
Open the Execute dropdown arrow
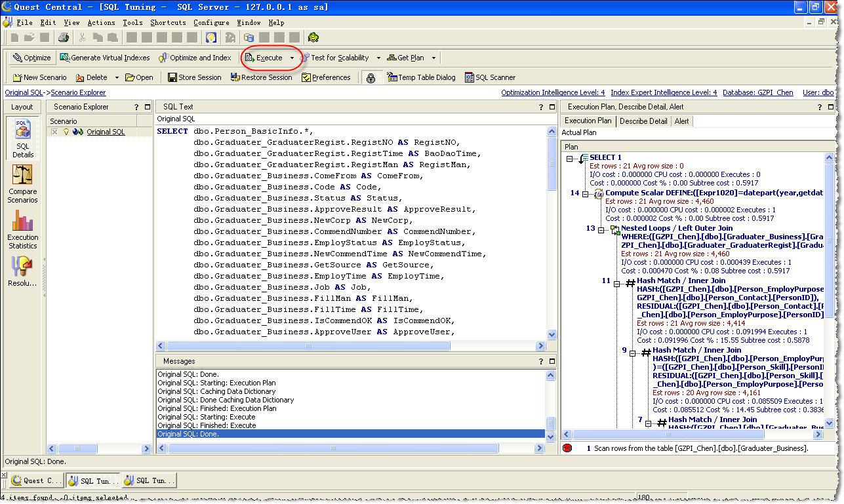point(292,58)
